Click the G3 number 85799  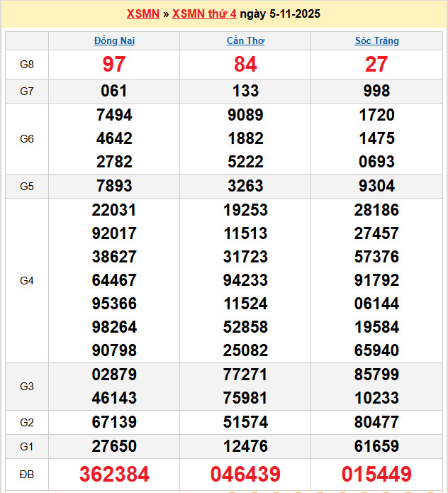coord(376,375)
